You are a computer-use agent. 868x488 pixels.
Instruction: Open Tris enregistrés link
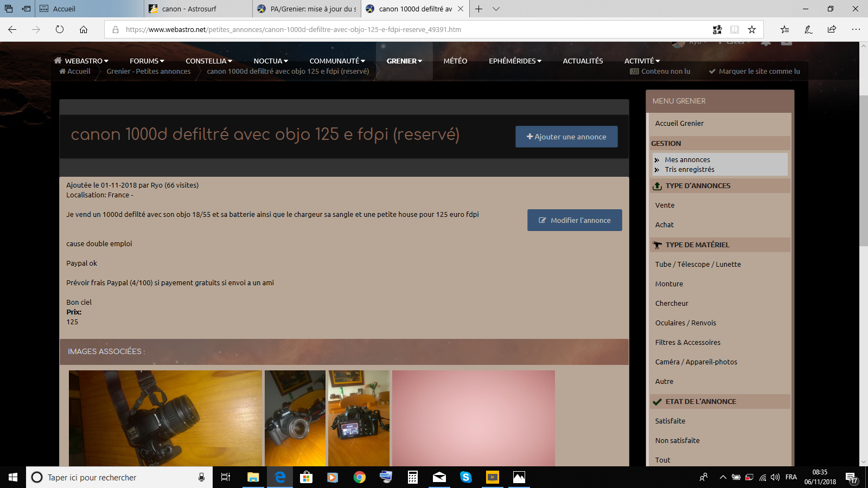690,169
